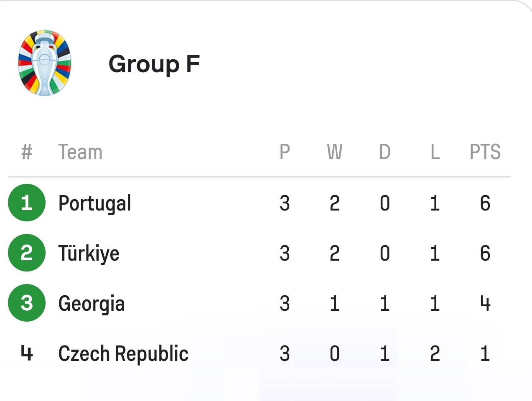
Task: Click the P played column header
Action: (285, 152)
